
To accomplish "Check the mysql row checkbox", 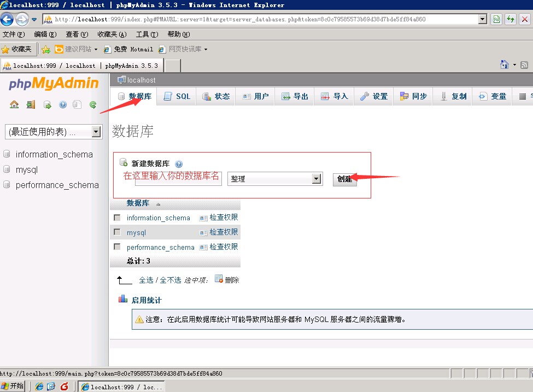I will click(118, 232).
